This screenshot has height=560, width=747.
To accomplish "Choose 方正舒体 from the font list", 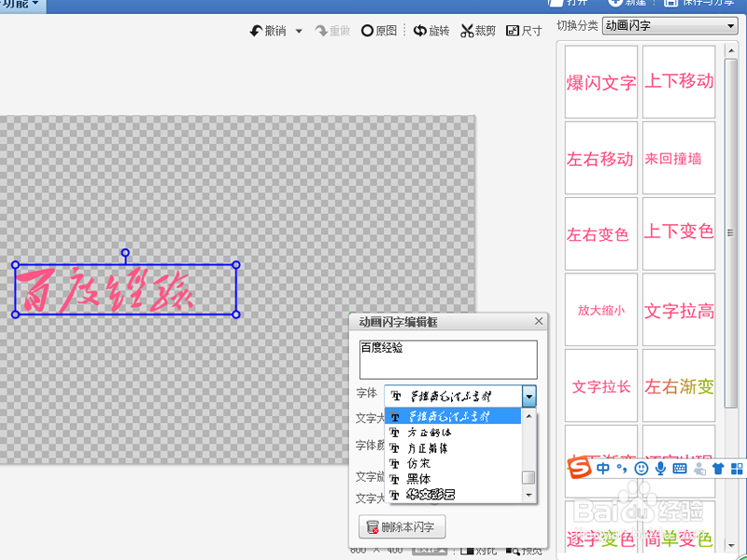I will coord(453,432).
